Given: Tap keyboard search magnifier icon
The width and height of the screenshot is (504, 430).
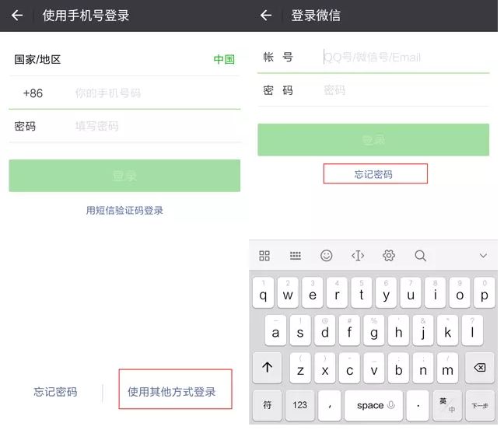Looking at the screenshot, I should coord(420,256).
